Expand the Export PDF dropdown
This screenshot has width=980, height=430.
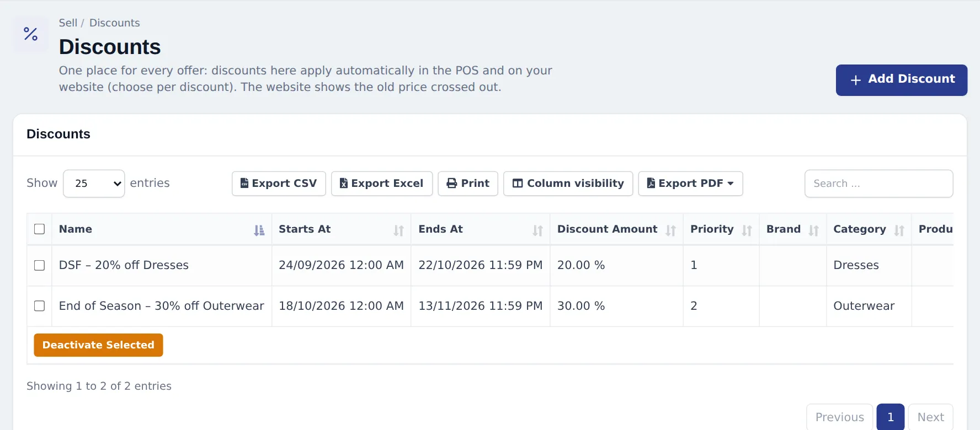point(690,184)
